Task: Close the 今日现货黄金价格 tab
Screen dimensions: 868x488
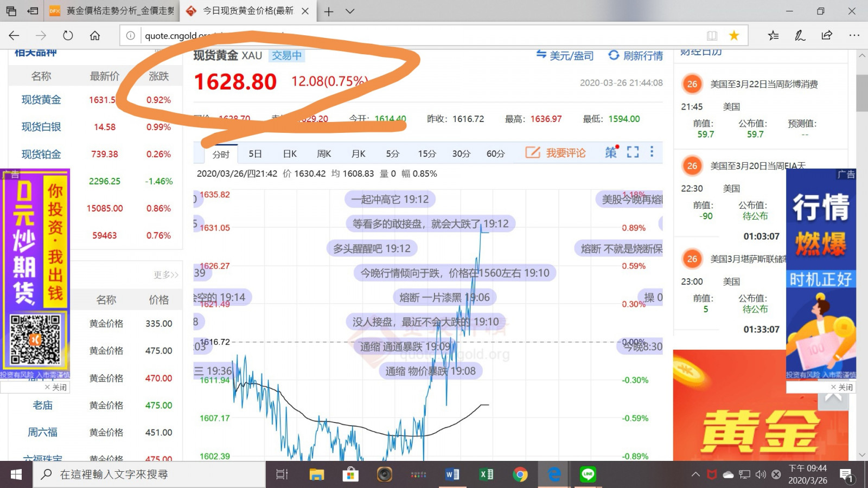Action: point(305,11)
